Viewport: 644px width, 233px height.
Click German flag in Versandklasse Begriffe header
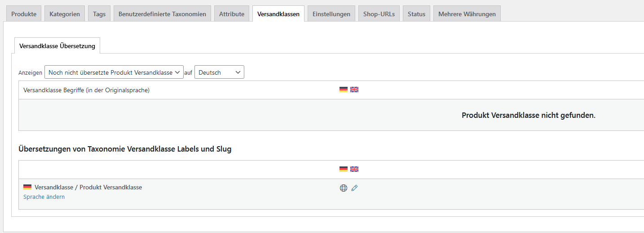point(344,90)
